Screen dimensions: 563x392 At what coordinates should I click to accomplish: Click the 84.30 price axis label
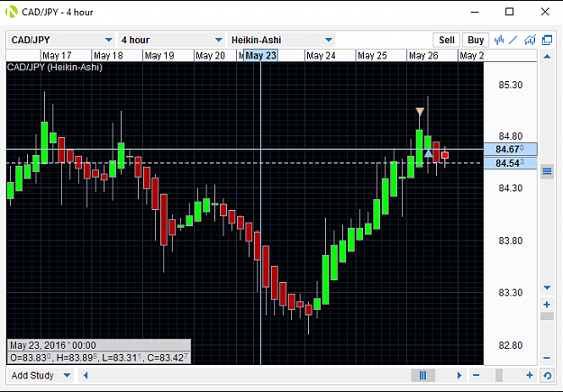[x=510, y=188]
